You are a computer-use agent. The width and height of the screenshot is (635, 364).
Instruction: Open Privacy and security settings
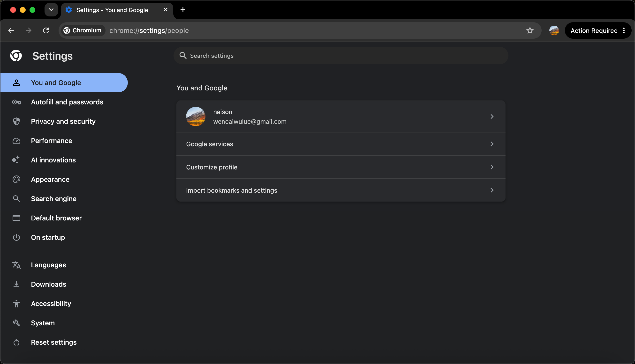[64, 121]
